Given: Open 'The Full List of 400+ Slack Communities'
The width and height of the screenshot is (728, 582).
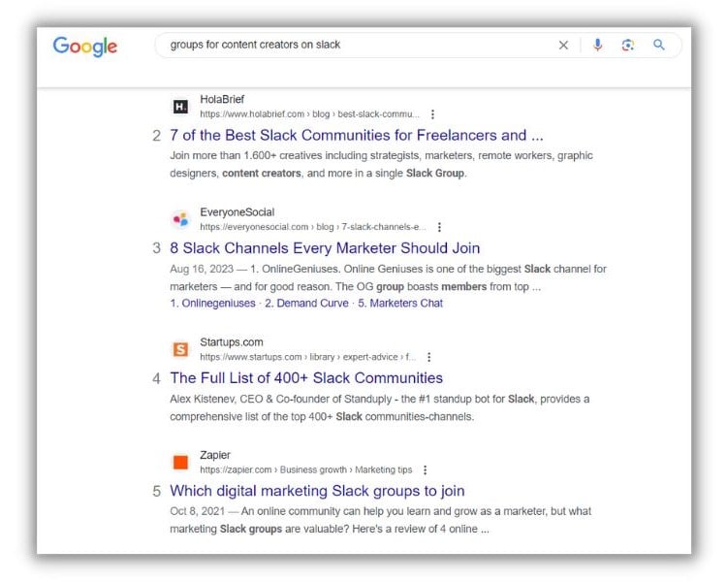Looking at the screenshot, I should click(x=306, y=378).
